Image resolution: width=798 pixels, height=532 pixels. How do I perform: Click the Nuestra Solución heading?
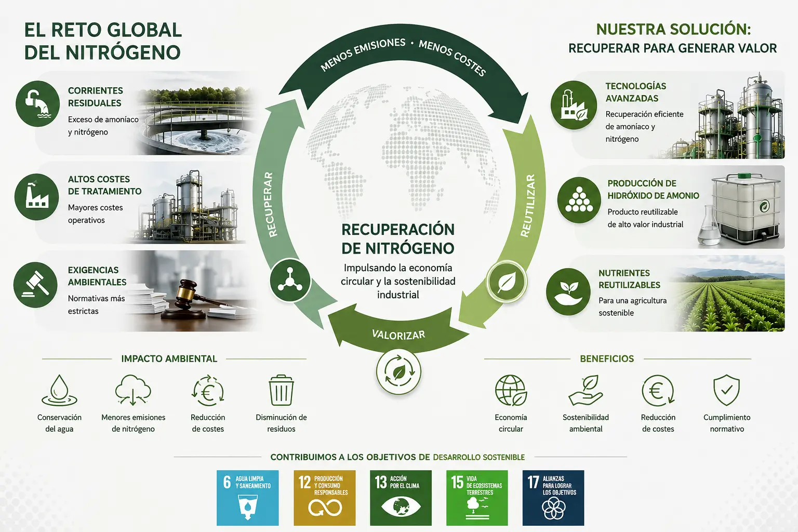pyautogui.click(x=673, y=29)
